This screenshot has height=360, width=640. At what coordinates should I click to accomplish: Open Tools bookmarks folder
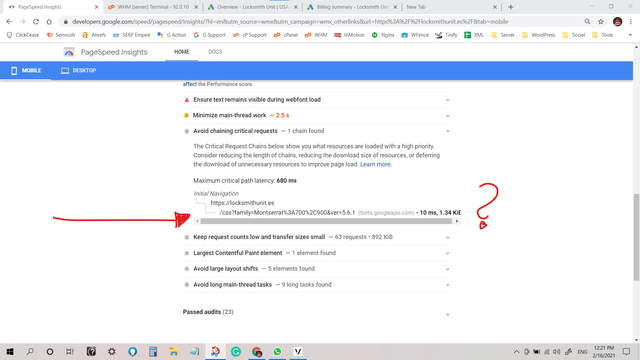(x=602, y=35)
